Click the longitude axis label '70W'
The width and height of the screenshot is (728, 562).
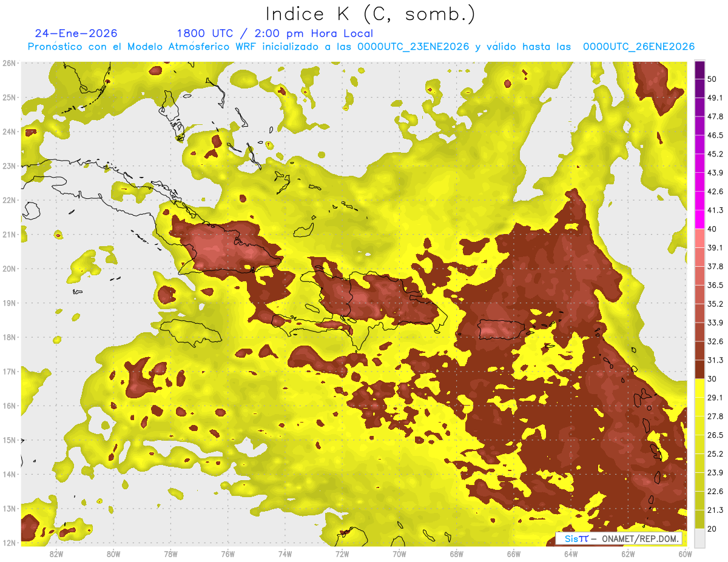399,554
